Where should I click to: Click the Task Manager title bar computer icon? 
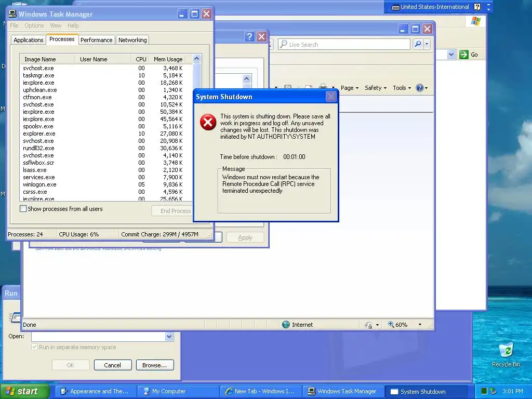click(12, 14)
